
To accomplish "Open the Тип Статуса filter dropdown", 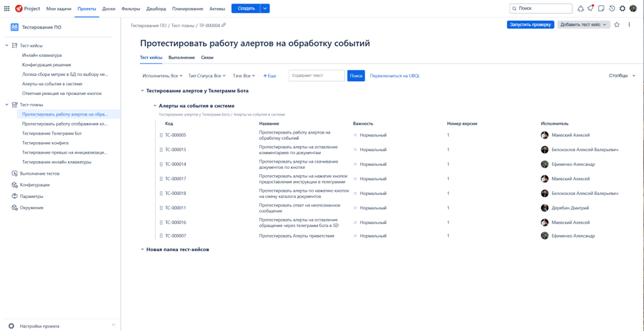I will click(x=207, y=76).
